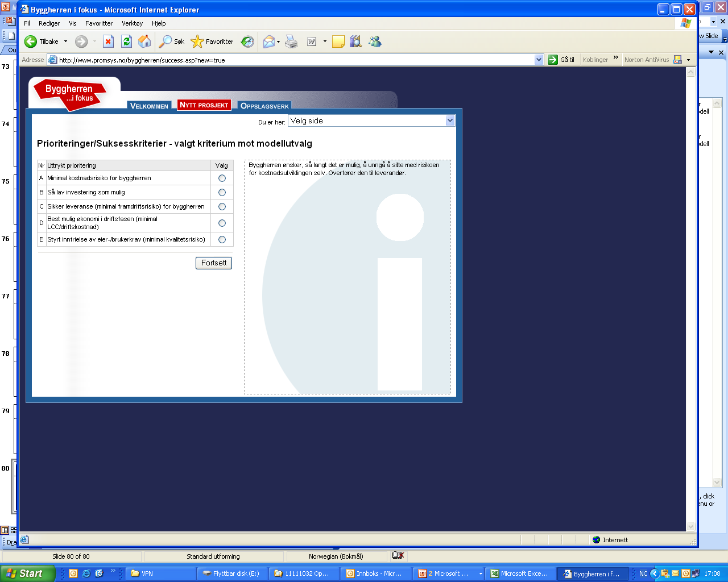This screenshot has height=582, width=728.
Task: Switch to the Velkommen tab
Action: pos(149,106)
